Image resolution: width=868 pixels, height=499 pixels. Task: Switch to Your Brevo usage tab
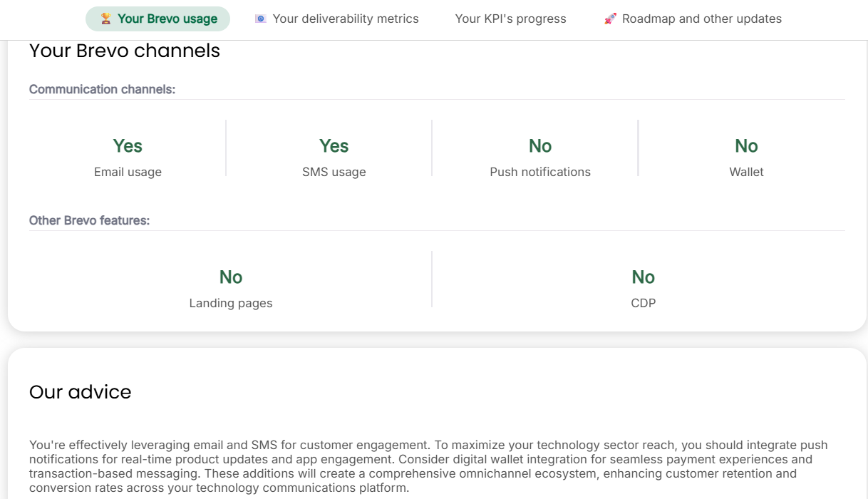[x=157, y=19]
